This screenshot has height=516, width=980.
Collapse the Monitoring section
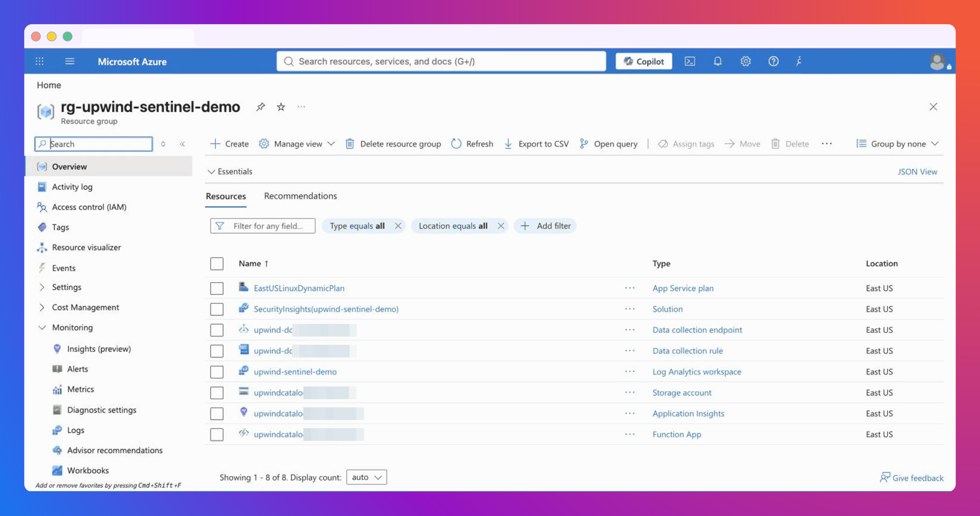click(42, 327)
